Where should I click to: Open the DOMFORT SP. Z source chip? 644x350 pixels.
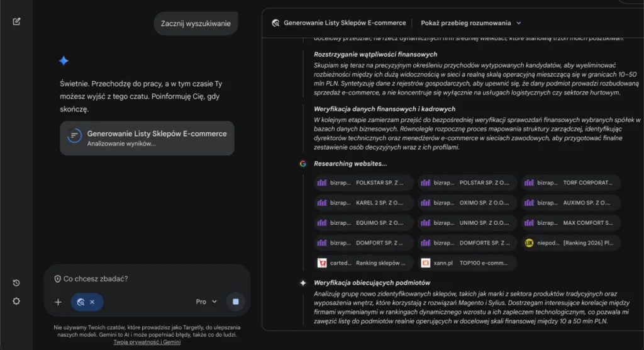[364, 243]
